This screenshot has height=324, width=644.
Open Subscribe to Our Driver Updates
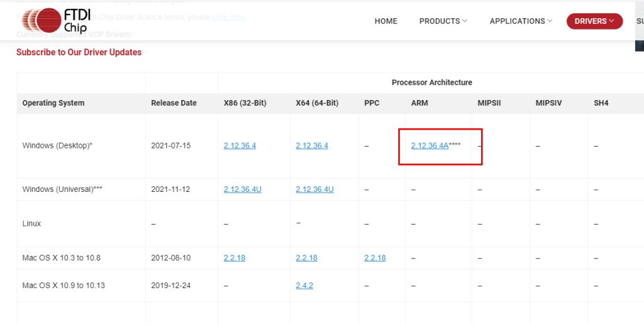point(79,52)
